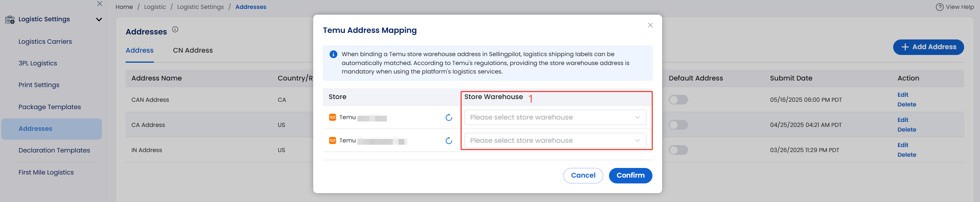Toggle default address for CA Address
Screen dimensions: 980x202
coord(678,125)
